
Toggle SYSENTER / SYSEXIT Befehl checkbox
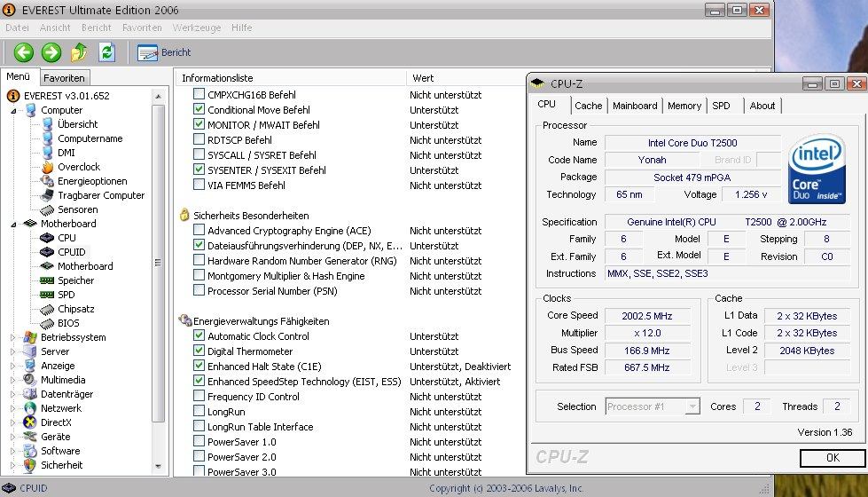pos(199,170)
